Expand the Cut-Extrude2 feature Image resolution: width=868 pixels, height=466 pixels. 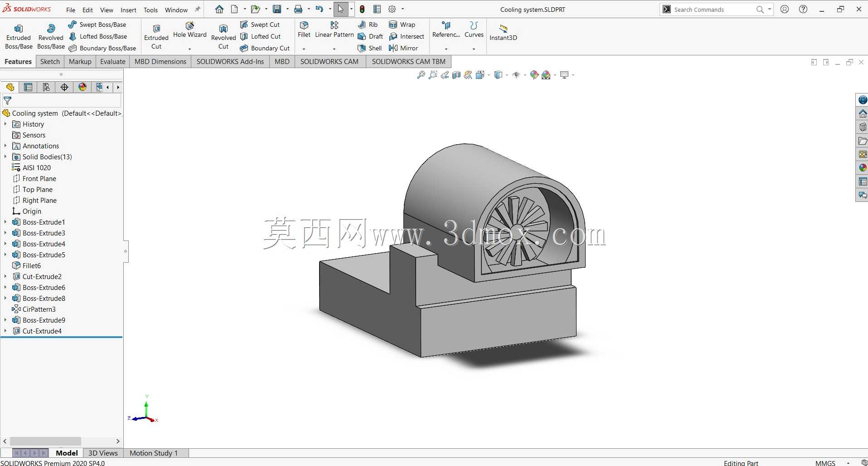tap(5, 276)
